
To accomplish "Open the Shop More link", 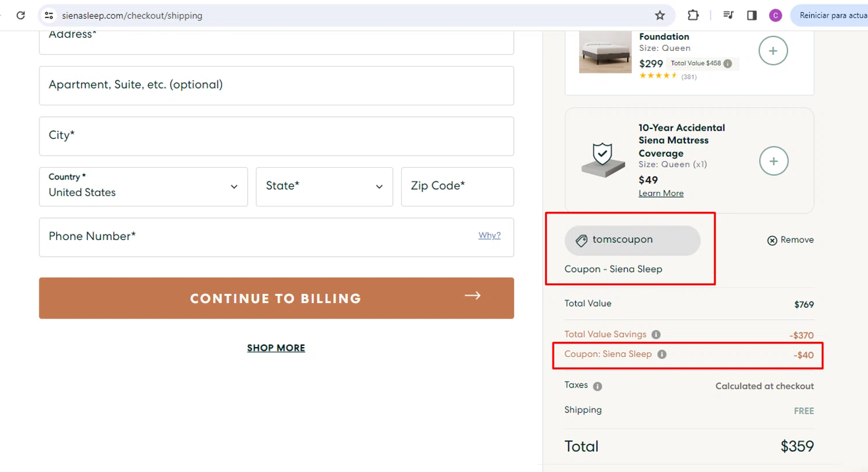I will (x=276, y=348).
